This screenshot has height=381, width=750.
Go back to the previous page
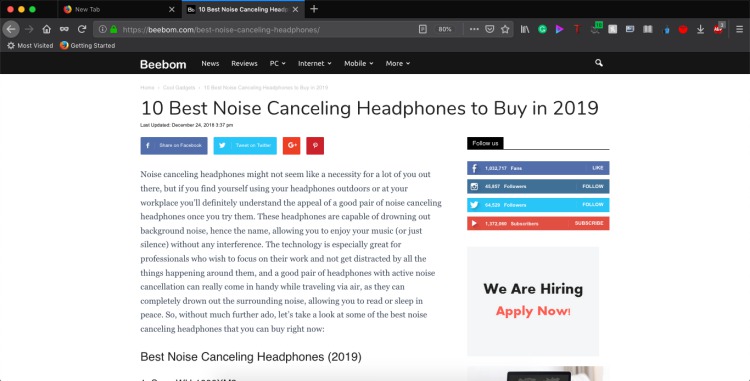pyautogui.click(x=11, y=29)
